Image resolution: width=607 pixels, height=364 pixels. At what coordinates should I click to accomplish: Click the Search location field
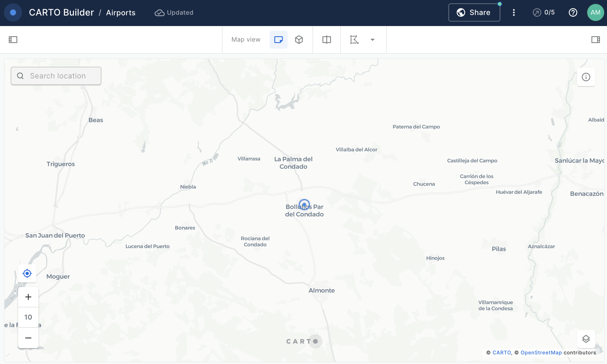click(x=56, y=76)
